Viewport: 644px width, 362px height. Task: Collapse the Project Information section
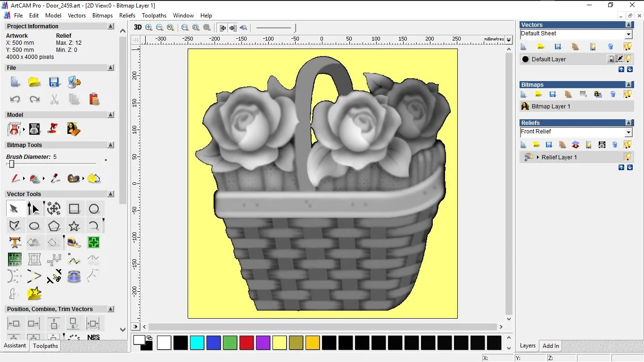point(111,26)
